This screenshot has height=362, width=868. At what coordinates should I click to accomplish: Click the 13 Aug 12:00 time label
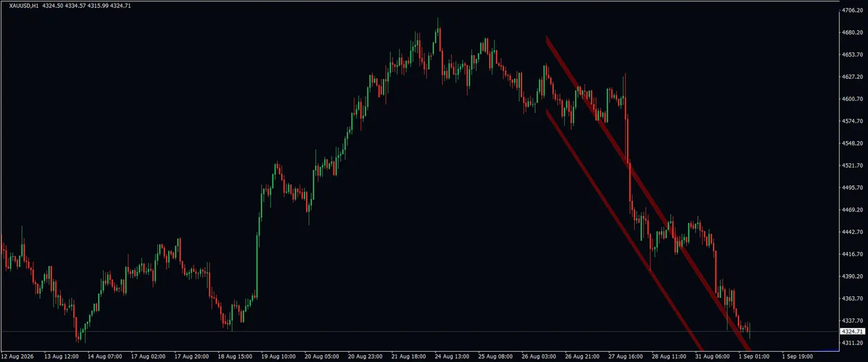point(61,356)
